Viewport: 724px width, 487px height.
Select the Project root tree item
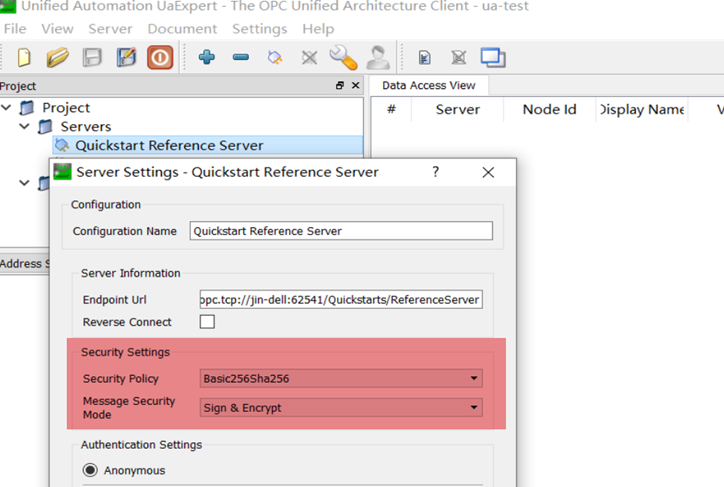(x=66, y=108)
